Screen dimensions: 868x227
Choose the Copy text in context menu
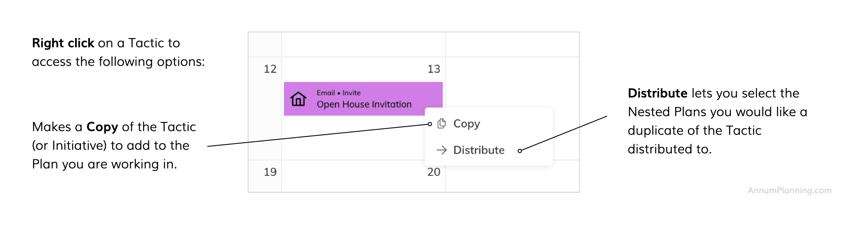(x=467, y=124)
